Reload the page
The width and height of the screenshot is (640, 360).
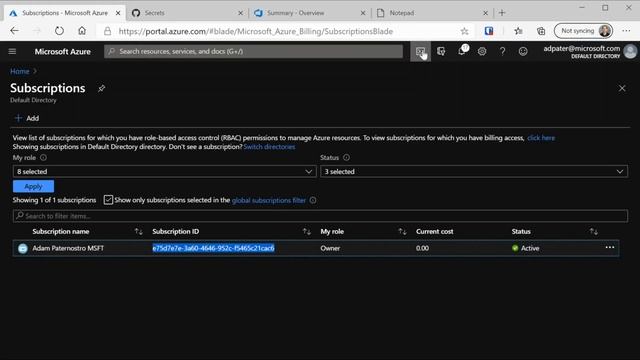pyautogui.click(x=59, y=31)
